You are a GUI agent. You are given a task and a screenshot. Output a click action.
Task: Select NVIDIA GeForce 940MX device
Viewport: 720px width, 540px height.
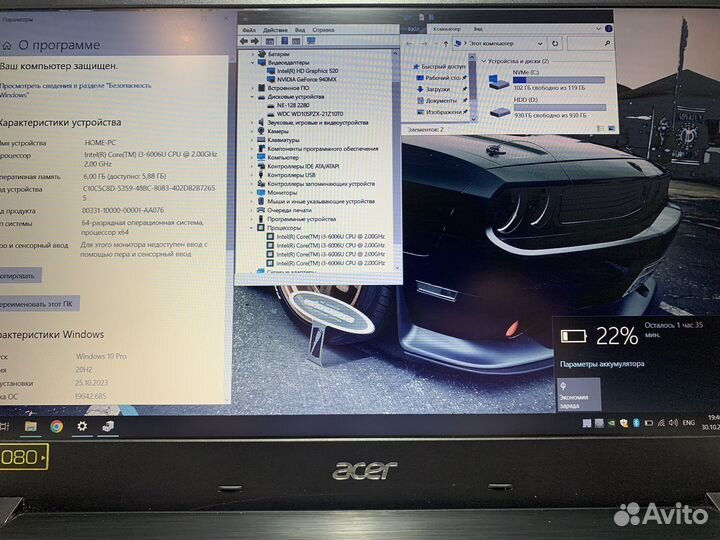coord(306,79)
